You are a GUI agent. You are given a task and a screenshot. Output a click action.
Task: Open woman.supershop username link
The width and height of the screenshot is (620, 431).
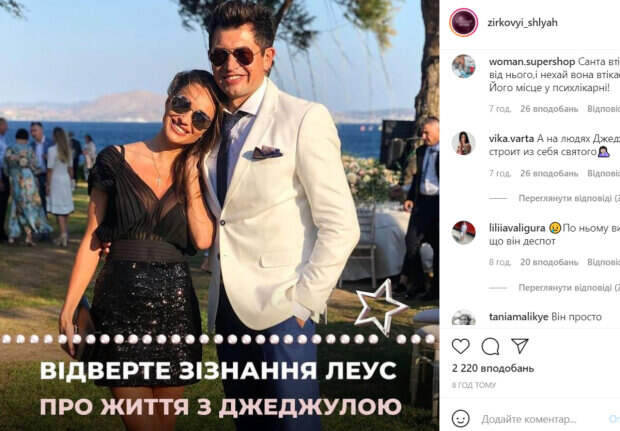pos(532,62)
